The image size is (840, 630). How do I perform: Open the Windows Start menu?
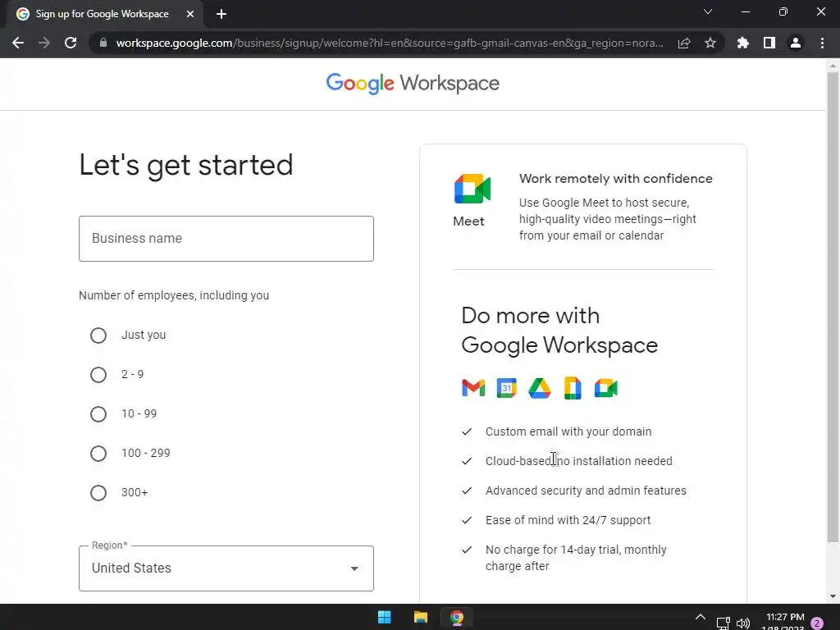[x=384, y=617]
